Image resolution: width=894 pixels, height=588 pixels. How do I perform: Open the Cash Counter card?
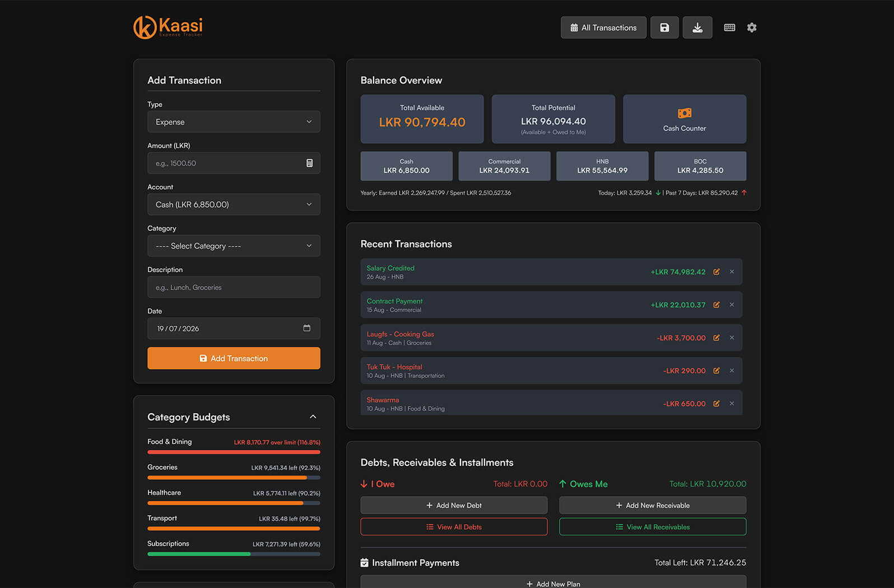[685, 119]
